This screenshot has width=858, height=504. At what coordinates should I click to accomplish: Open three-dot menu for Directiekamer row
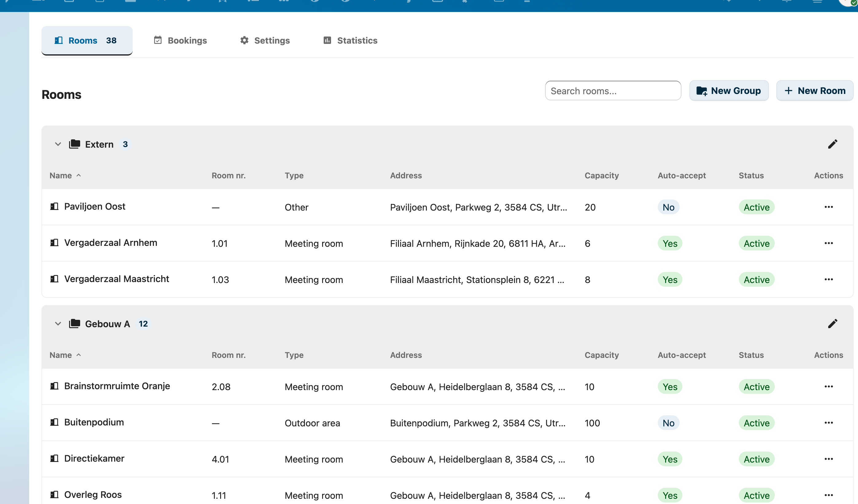(x=829, y=459)
